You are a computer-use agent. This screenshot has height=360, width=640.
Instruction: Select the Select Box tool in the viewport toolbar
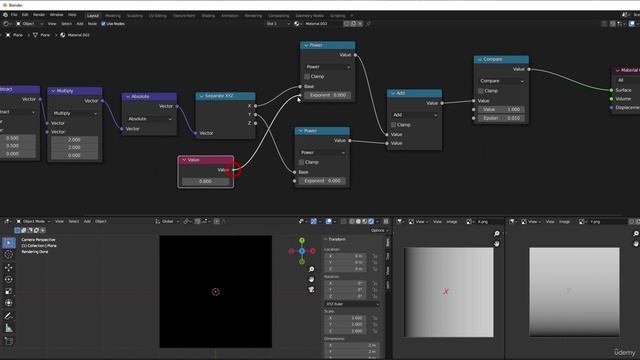pyautogui.click(x=9, y=243)
